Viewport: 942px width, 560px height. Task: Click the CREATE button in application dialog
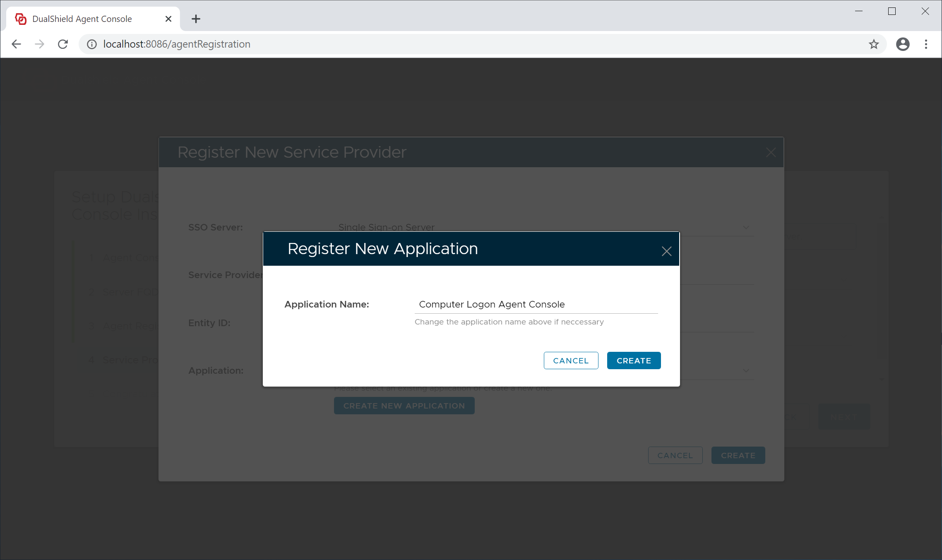click(x=634, y=361)
